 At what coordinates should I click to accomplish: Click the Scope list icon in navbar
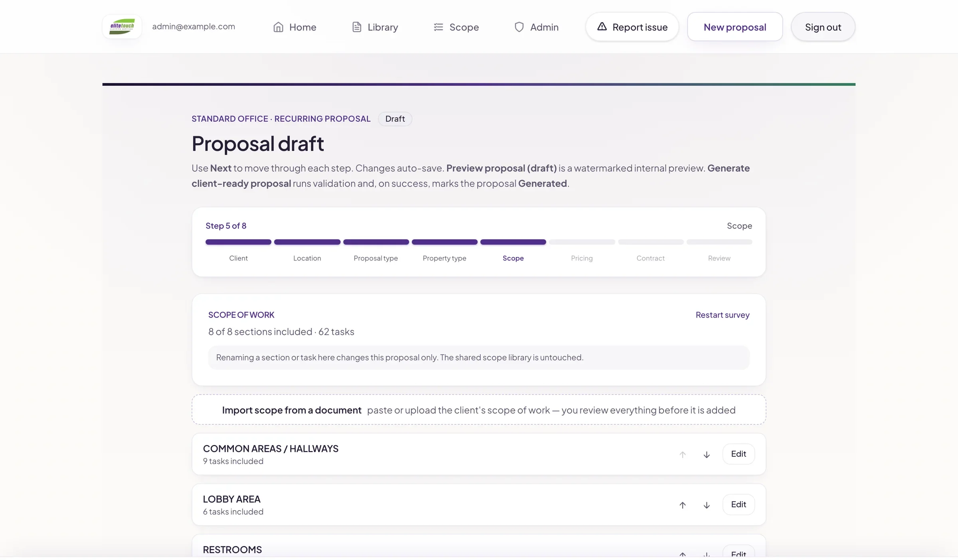(x=438, y=27)
